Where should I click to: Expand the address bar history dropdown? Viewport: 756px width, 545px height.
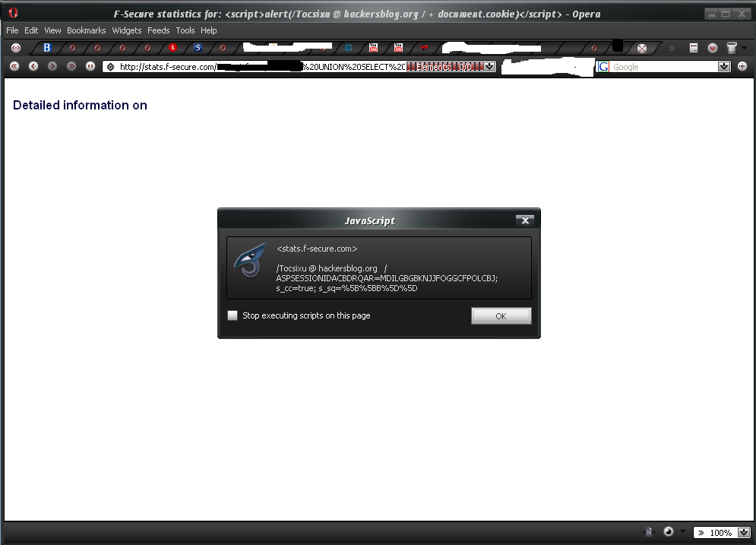[489, 67]
